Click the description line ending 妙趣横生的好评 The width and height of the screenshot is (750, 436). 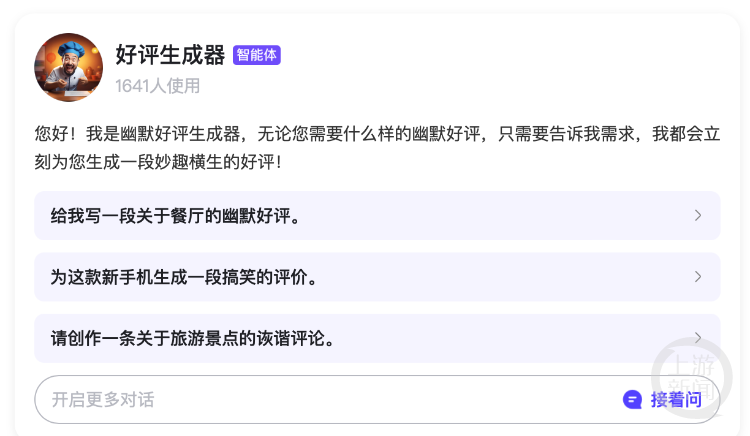click(158, 161)
